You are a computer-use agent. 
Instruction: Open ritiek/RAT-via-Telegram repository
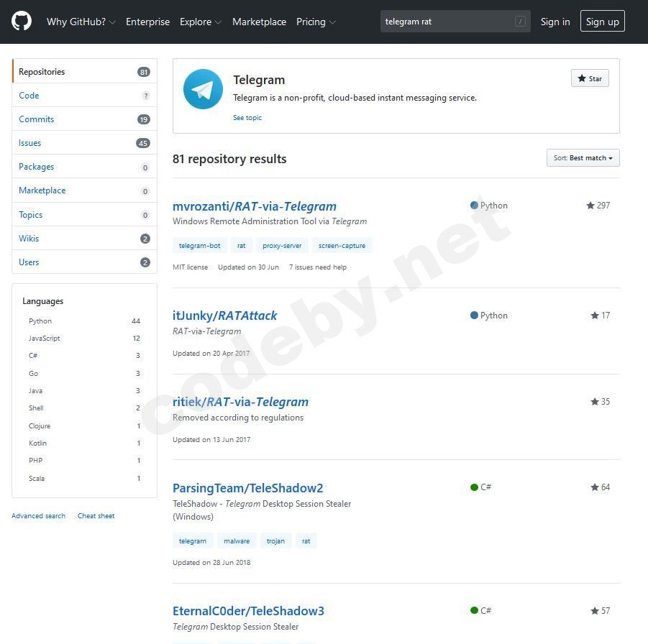click(240, 402)
